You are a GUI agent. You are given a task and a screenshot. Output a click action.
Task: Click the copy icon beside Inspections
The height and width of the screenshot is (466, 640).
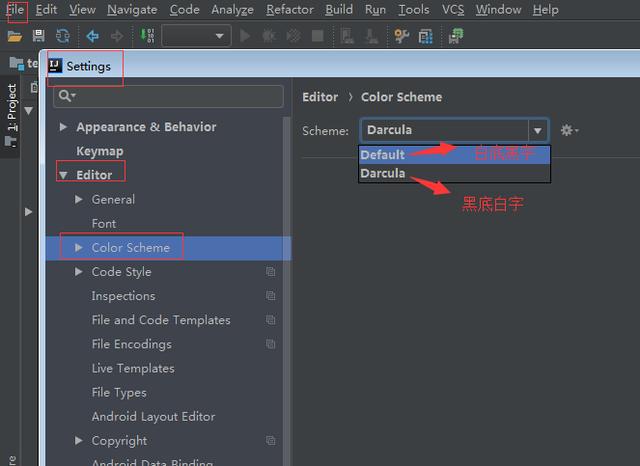[x=270, y=296]
